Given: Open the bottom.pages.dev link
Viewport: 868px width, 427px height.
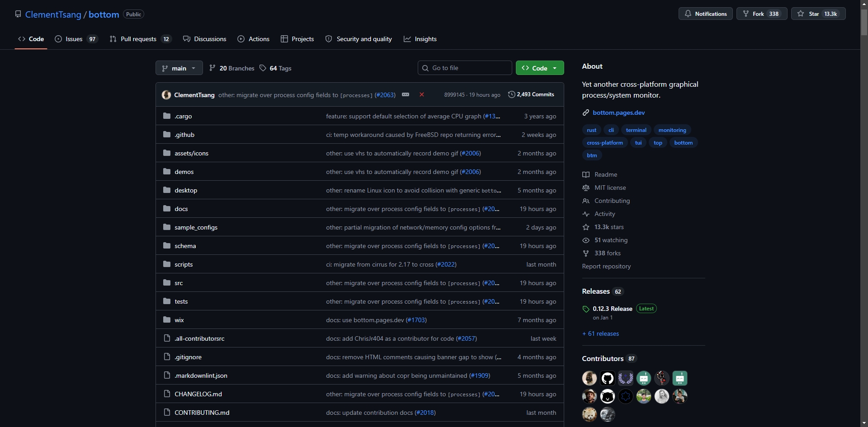Looking at the screenshot, I should 619,113.
